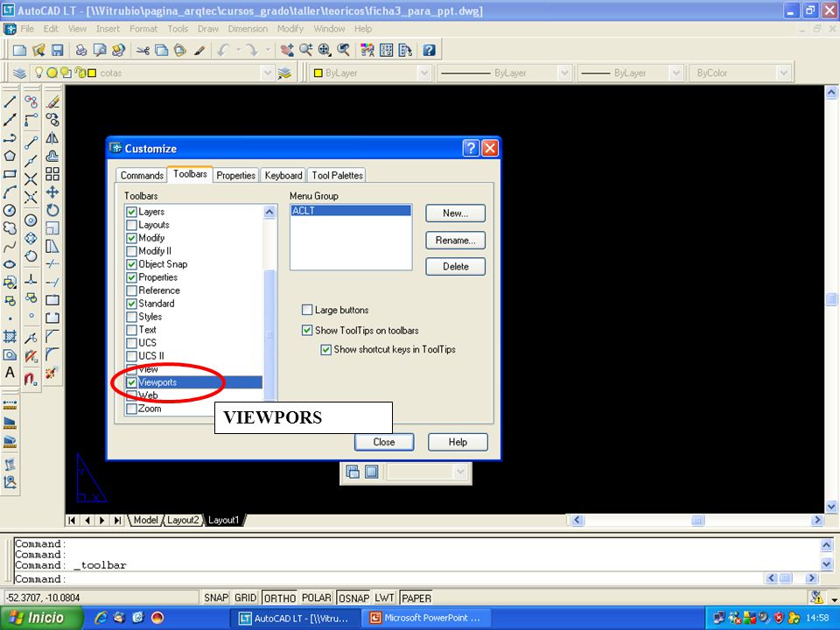Select the Rectangle draw tool
Viewport: 840px width, 630px height.
[x=10, y=174]
